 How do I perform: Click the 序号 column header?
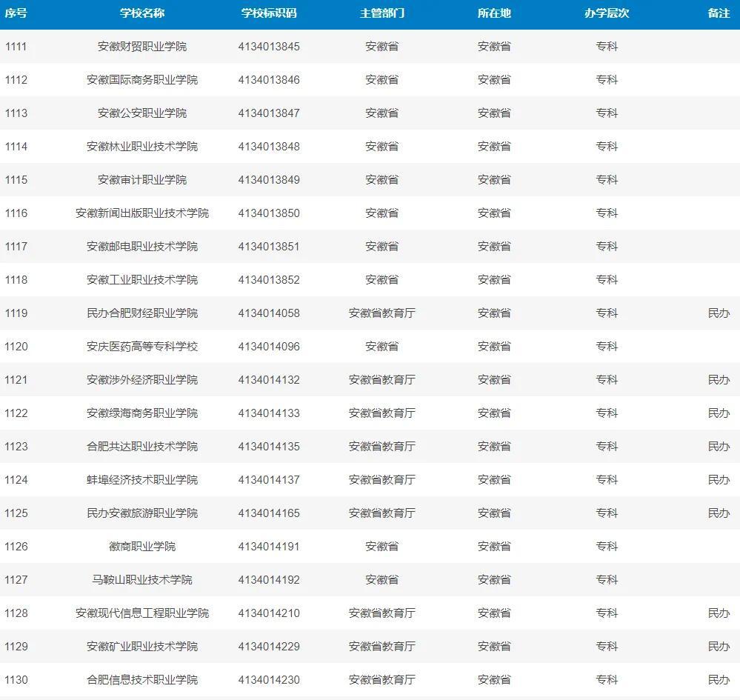click(x=16, y=13)
